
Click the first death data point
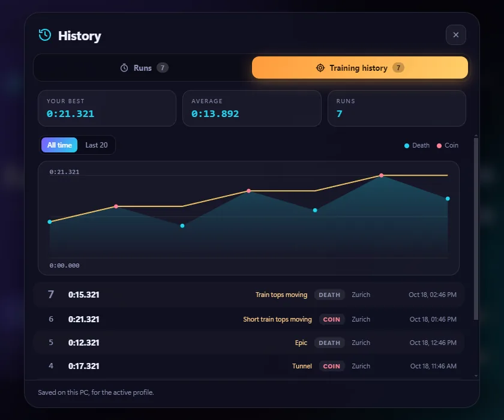tap(49, 222)
